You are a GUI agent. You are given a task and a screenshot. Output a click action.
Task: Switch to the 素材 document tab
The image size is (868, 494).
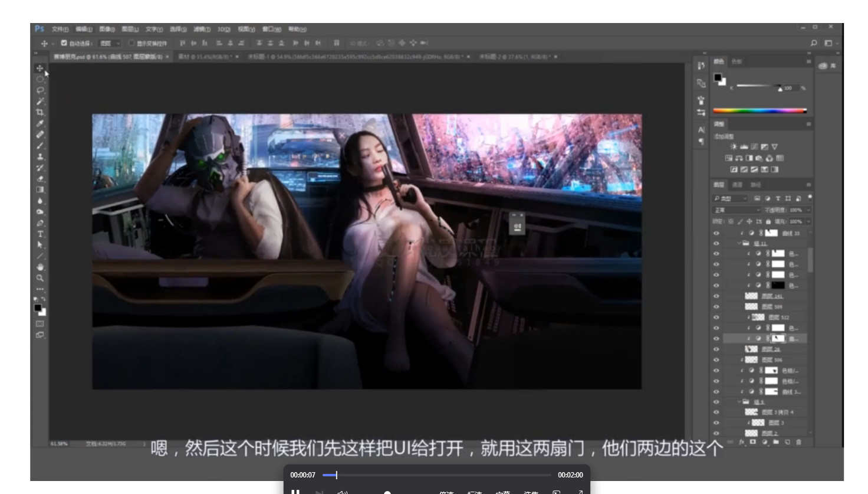tap(206, 57)
